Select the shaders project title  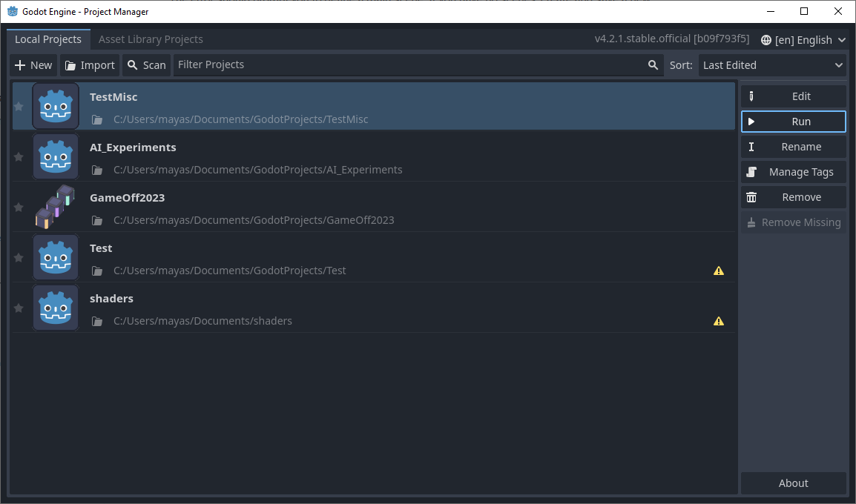(111, 299)
